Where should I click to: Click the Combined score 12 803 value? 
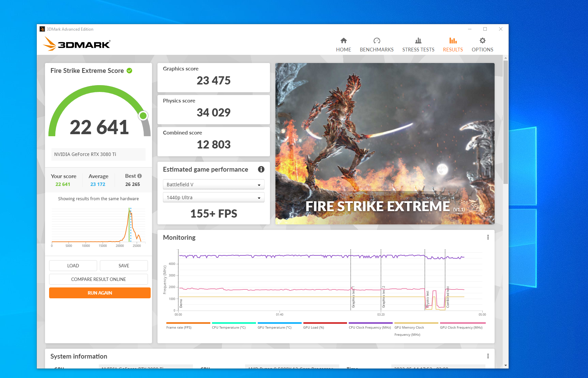point(214,145)
